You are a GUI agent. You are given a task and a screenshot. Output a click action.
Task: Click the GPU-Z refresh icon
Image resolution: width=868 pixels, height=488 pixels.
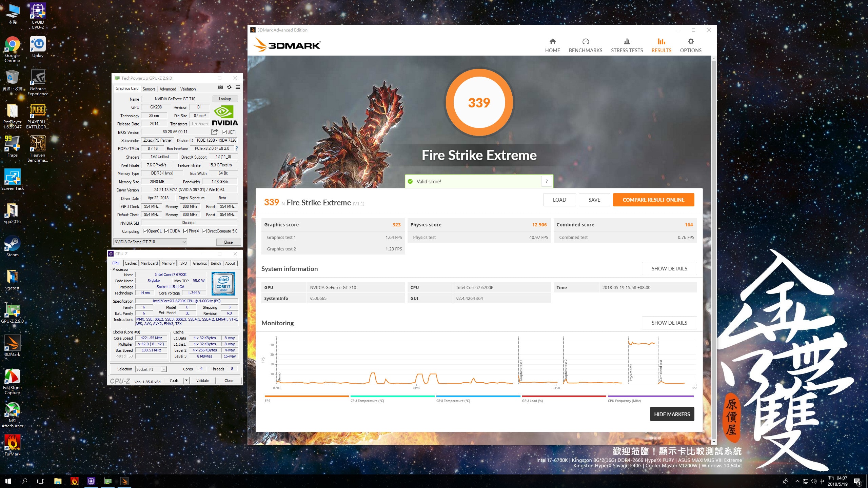click(x=229, y=87)
